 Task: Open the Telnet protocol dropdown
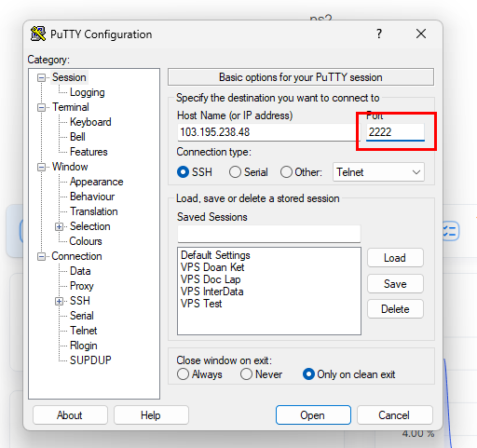click(378, 172)
